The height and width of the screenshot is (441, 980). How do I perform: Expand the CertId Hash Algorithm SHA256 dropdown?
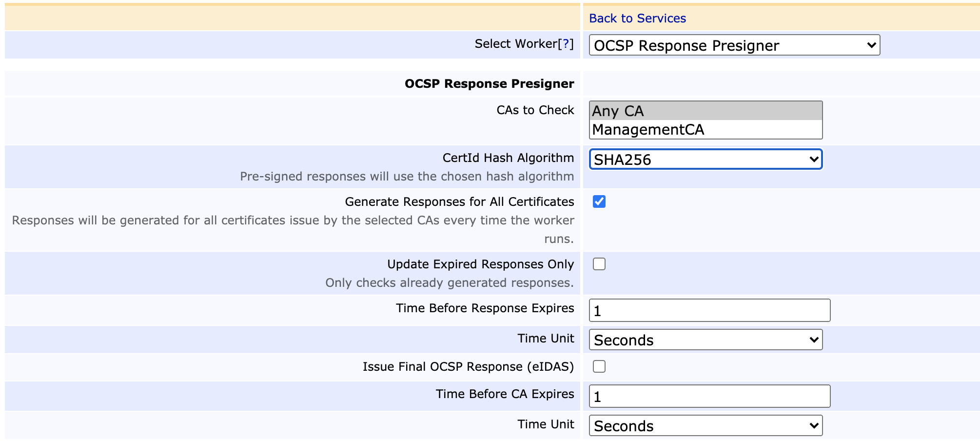pyautogui.click(x=705, y=160)
